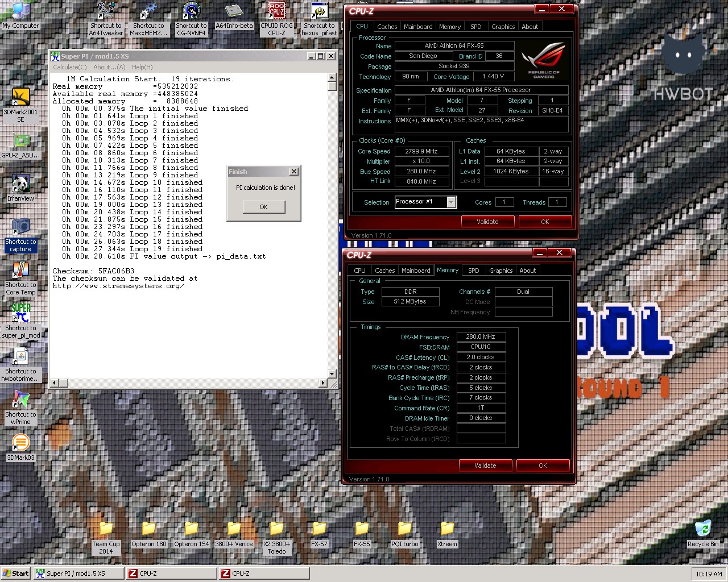Screen dimensions: 728x582
Task: Click the 10:19 AM system clock
Action: tap(709, 574)
